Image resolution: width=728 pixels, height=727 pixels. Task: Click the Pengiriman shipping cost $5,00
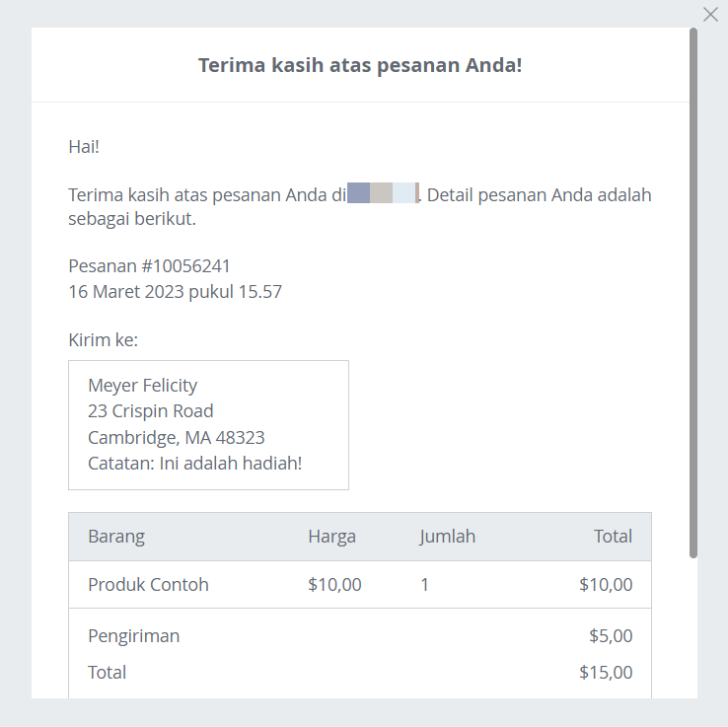pos(611,635)
